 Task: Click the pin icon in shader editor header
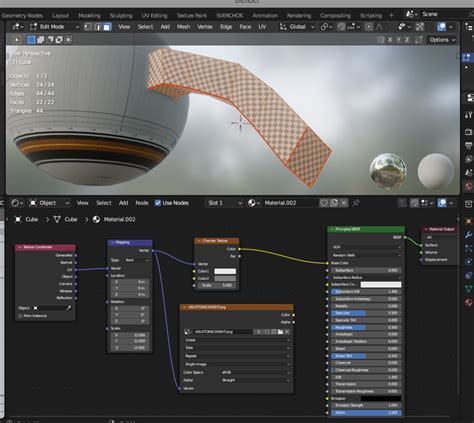click(x=356, y=203)
